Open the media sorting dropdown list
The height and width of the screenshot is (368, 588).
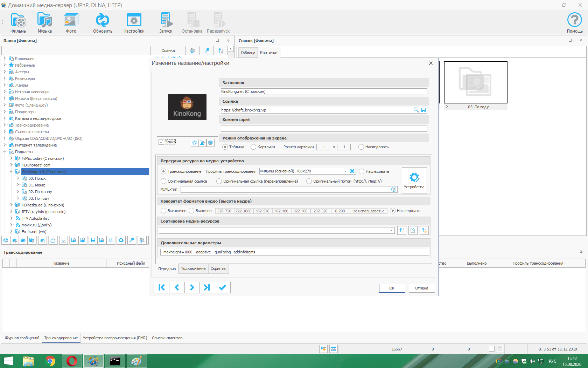391,230
